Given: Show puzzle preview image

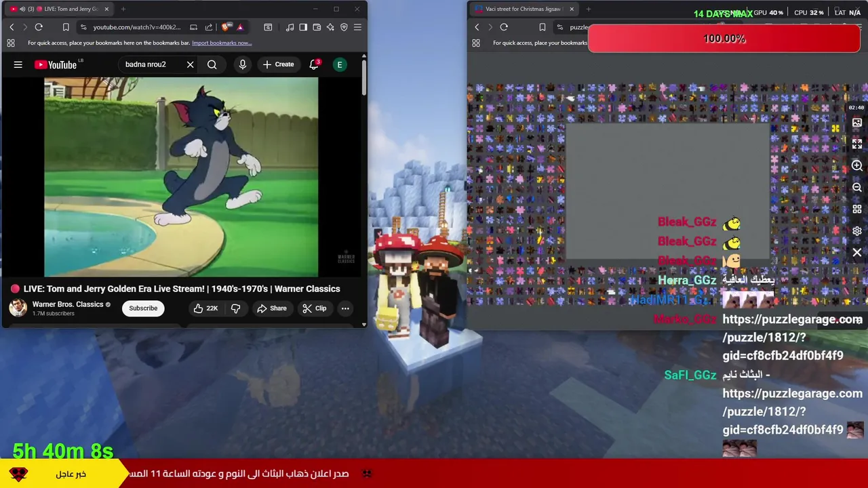Looking at the screenshot, I should 857,123.
